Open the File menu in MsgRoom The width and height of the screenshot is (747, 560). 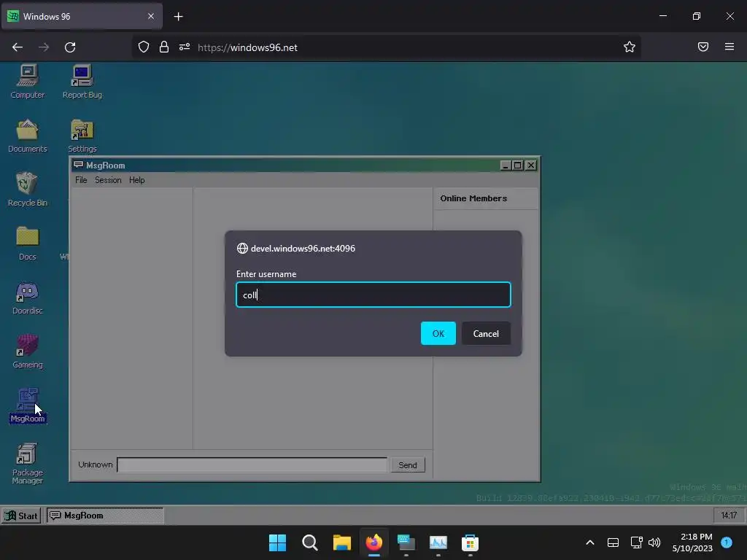[81, 180]
